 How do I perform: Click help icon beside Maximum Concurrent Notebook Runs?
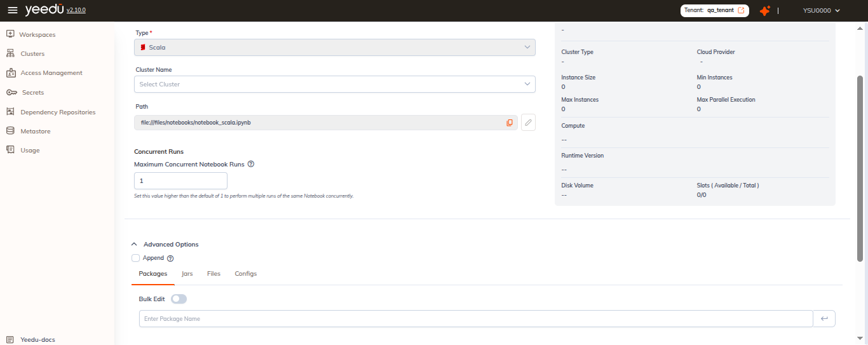pyautogui.click(x=251, y=164)
